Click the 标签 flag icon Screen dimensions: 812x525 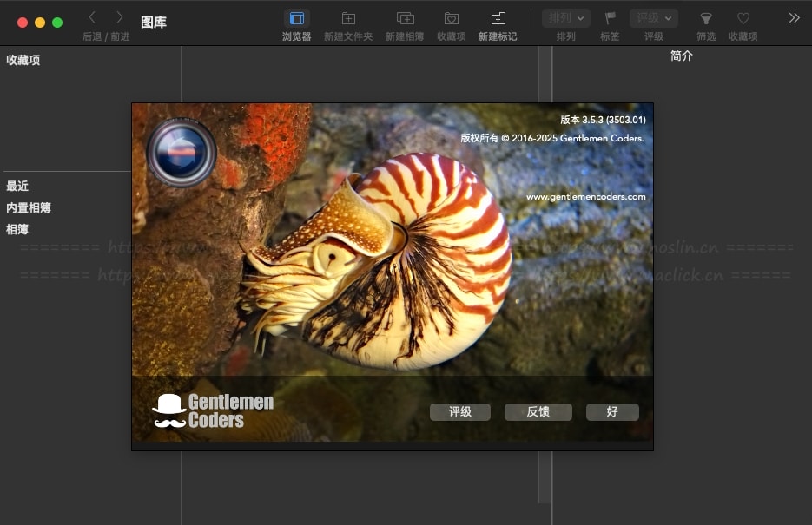pyautogui.click(x=611, y=18)
